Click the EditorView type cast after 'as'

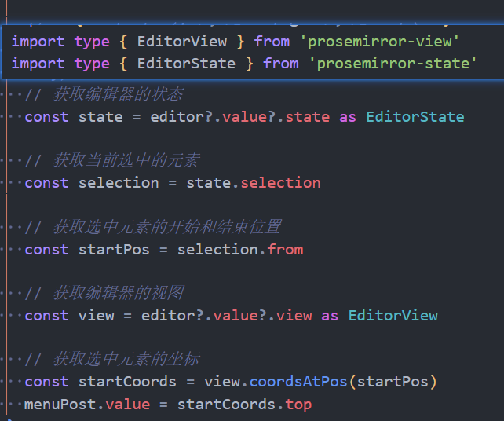393,315
